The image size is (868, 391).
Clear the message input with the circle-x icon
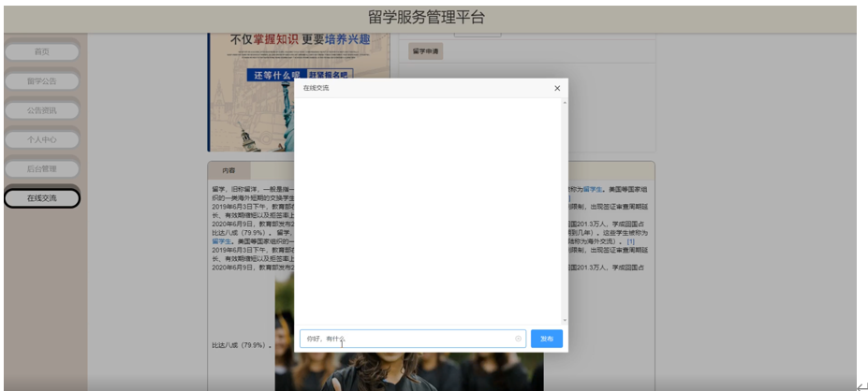[518, 339]
